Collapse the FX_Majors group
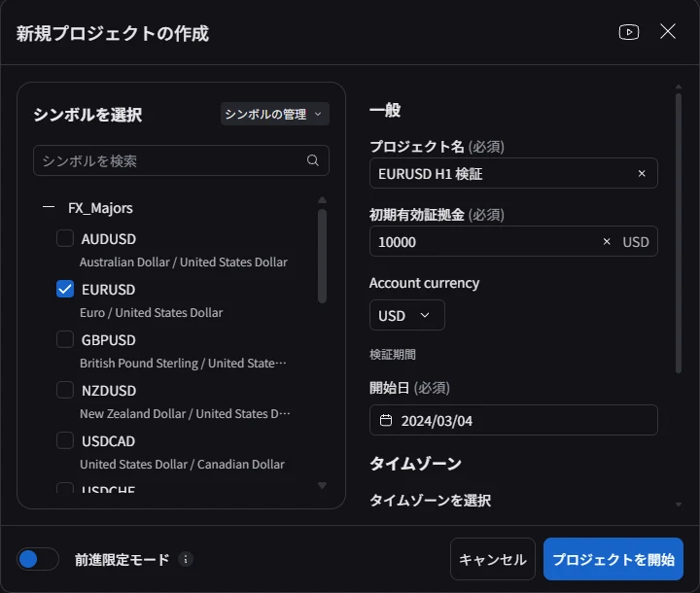This screenshot has width=700, height=593. point(49,207)
